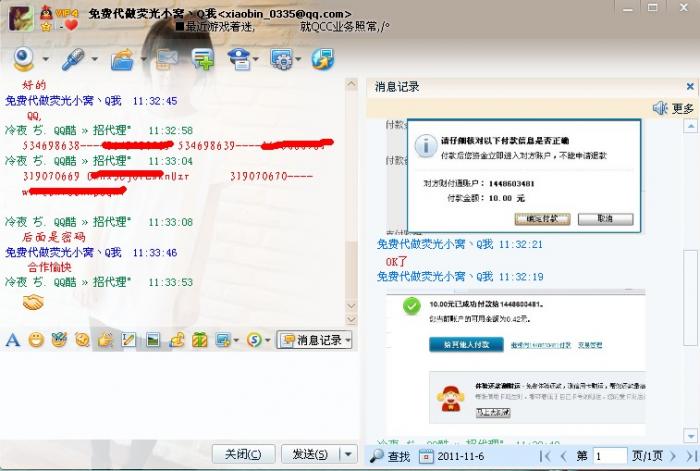Go to first page of history
This screenshot has height=471, width=700.
click(x=544, y=456)
